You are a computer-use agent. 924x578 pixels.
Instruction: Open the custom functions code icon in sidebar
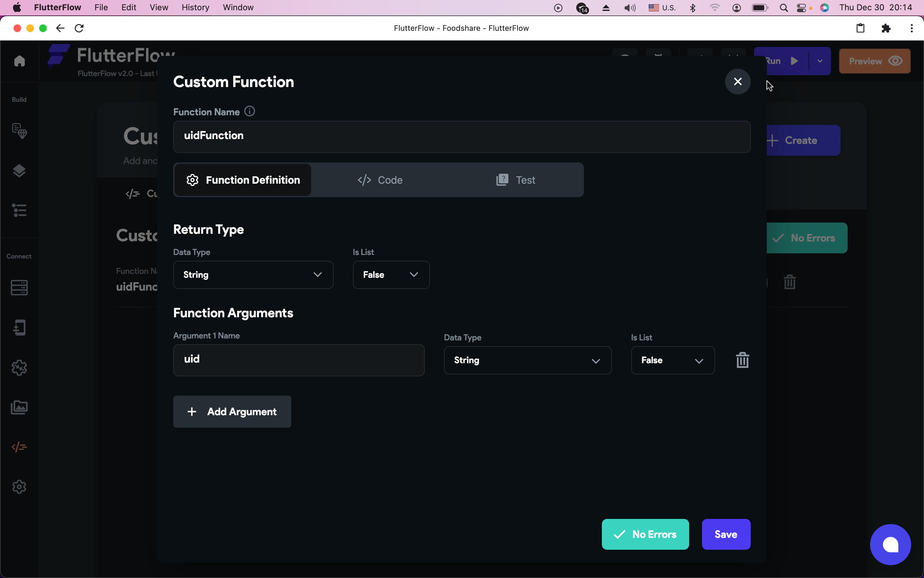(20, 447)
